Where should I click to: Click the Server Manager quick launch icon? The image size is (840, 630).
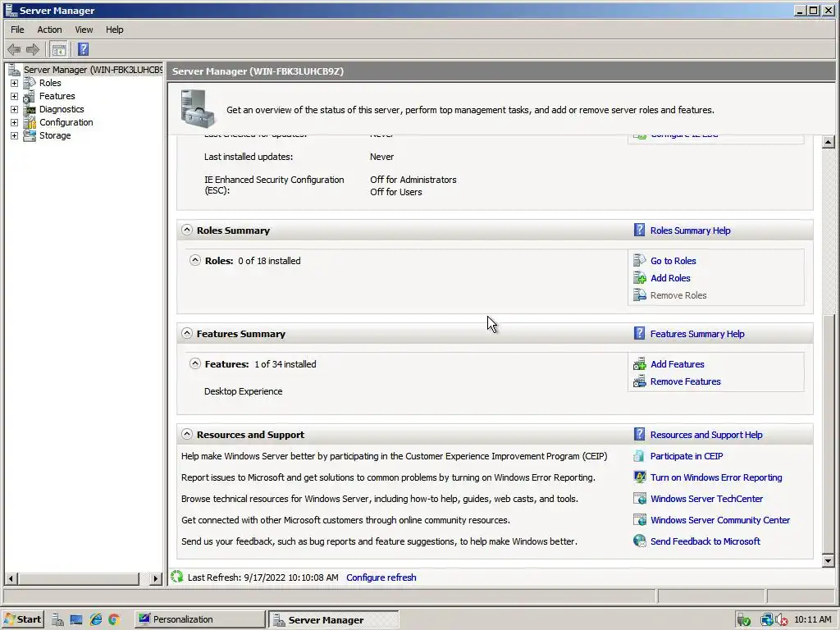57,619
